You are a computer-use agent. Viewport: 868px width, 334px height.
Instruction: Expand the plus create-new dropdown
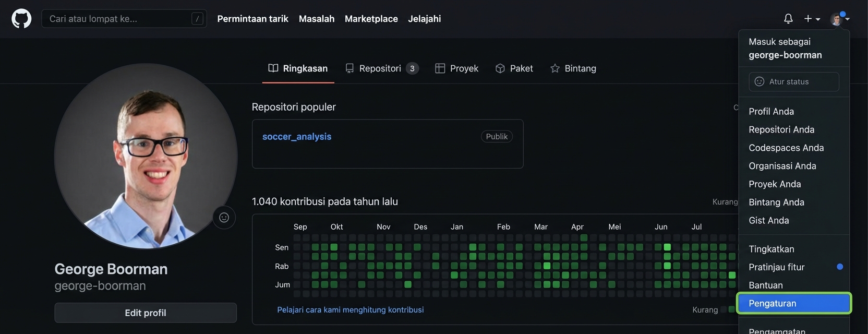pos(812,19)
